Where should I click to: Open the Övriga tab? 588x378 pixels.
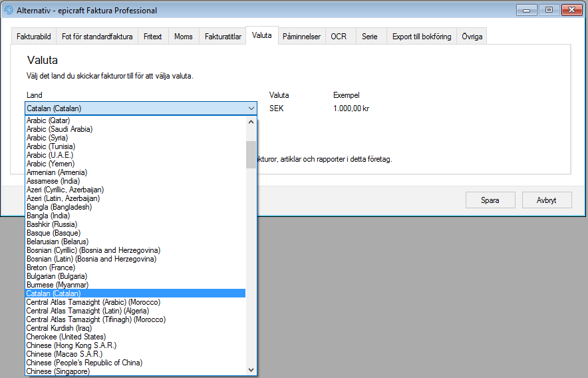pos(472,37)
